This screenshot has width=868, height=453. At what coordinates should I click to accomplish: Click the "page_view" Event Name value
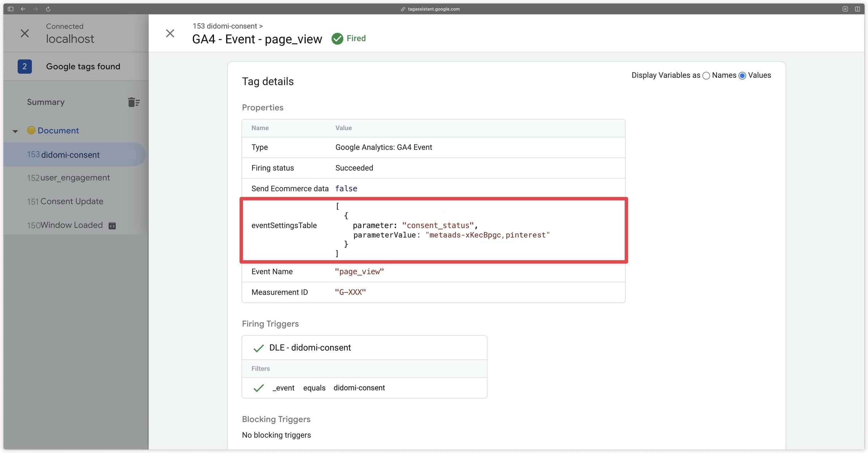point(359,271)
